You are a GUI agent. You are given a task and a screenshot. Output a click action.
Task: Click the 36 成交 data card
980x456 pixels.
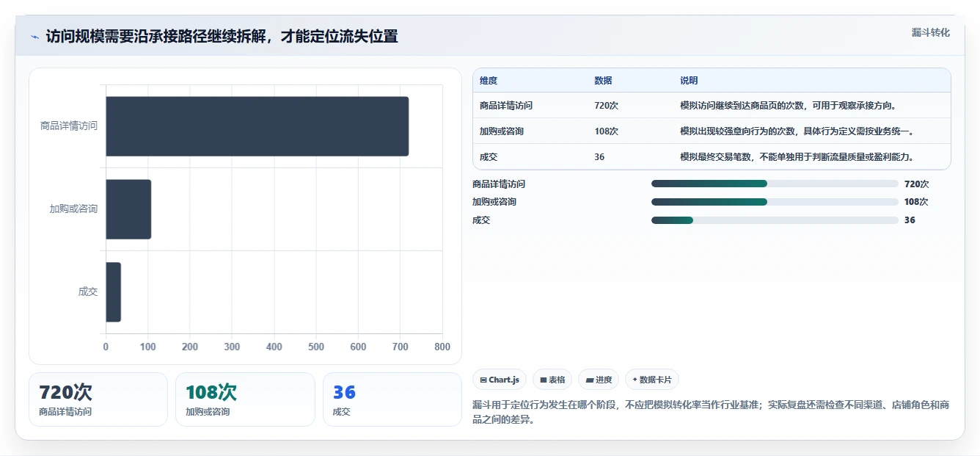392,399
